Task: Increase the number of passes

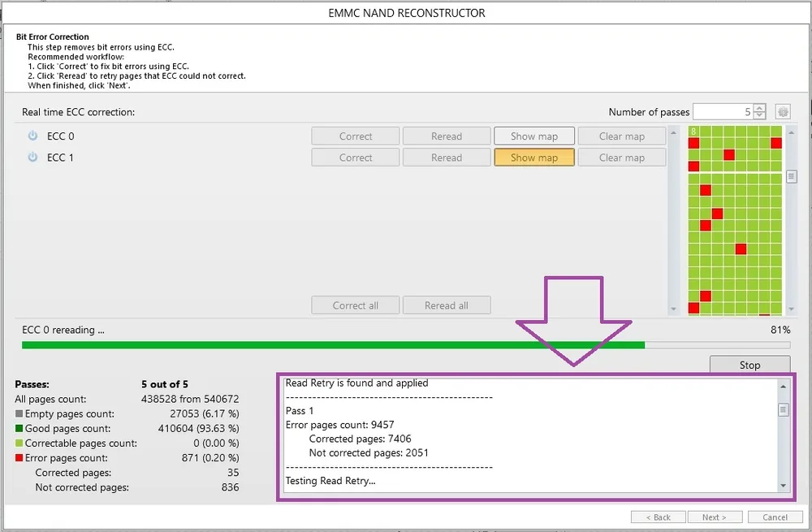Action: pos(760,108)
